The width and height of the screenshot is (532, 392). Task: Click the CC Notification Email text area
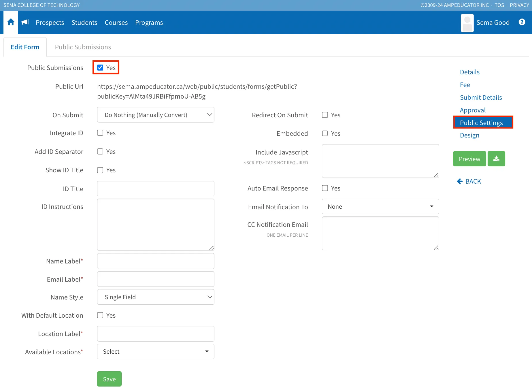coord(380,233)
